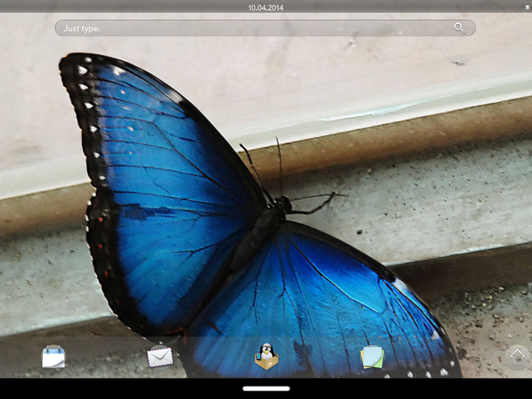Click the black gesture area right of the pill
The image size is (532, 399).
click(x=412, y=388)
